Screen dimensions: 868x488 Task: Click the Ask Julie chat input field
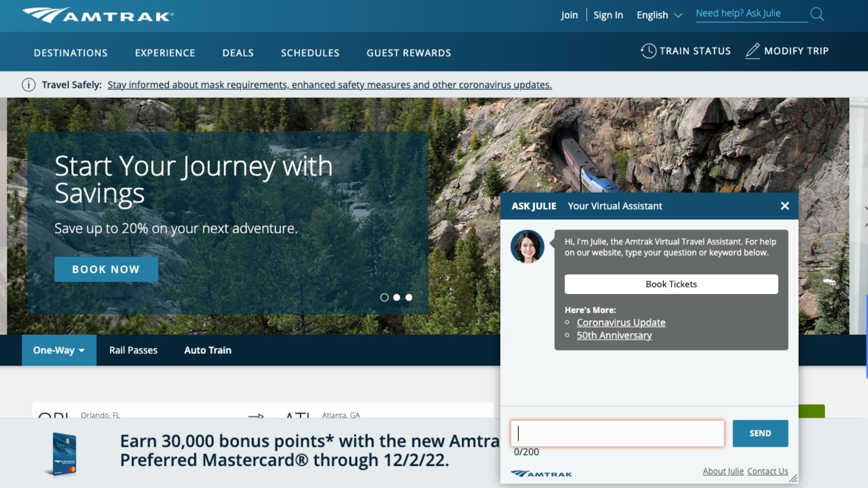tap(617, 433)
